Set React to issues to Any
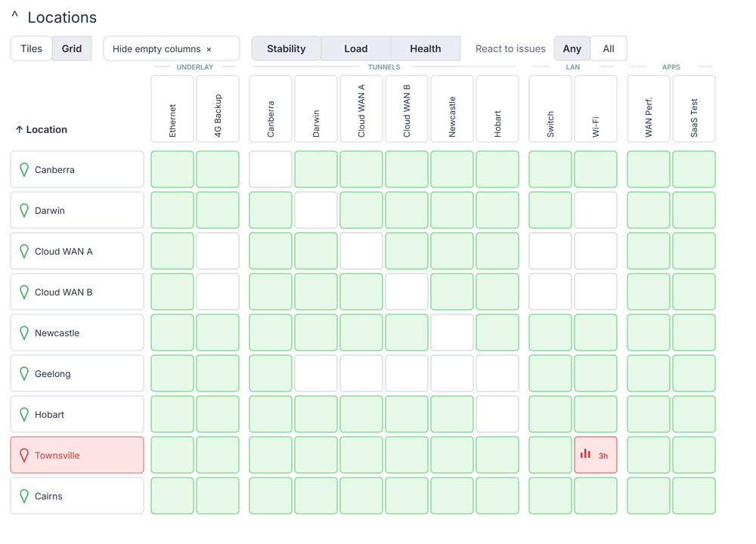This screenshot has width=756, height=544. click(x=572, y=48)
